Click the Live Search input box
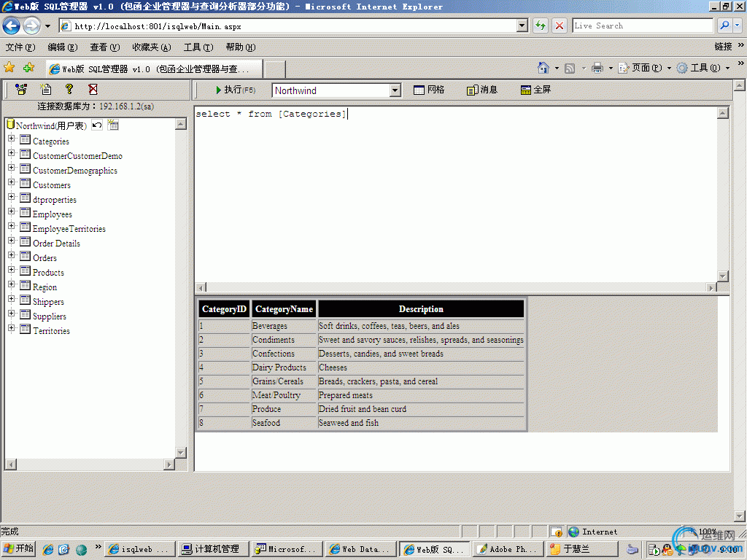This screenshot has width=747, height=560. tap(643, 26)
